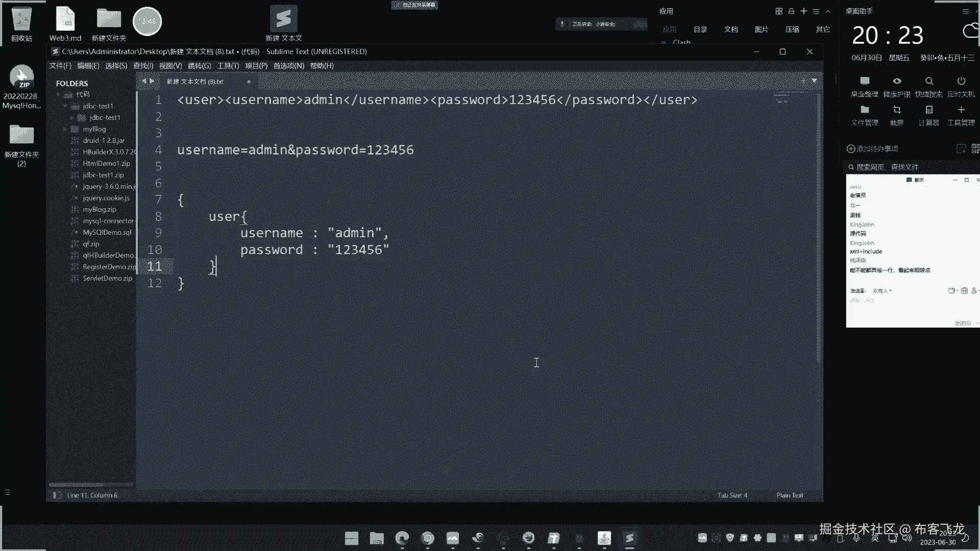The image size is (980, 551).
Task: Go to previous tab with left arrow
Action: 144,81
